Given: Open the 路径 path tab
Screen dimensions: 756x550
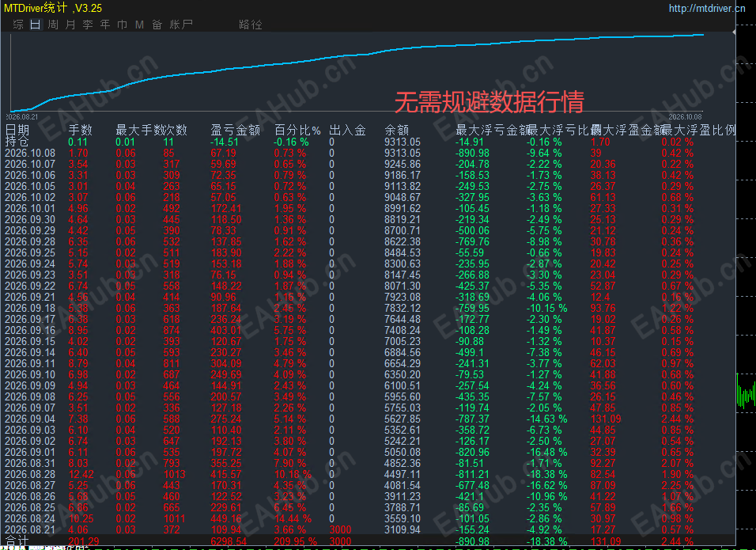Looking at the screenshot, I should click(251, 24).
